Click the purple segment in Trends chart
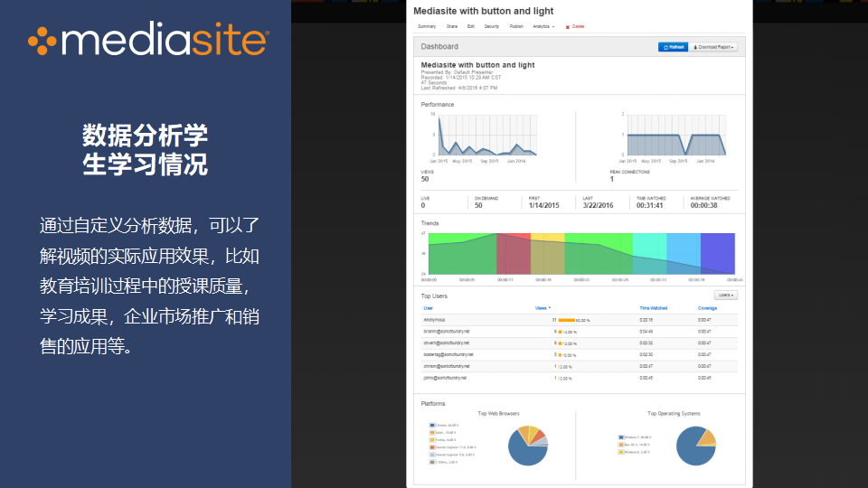The image size is (868, 488). tap(717, 253)
